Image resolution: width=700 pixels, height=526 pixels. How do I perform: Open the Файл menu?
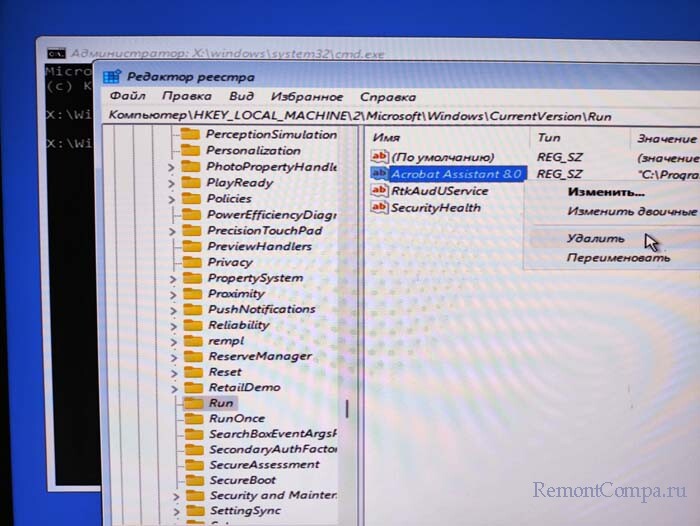point(128,96)
